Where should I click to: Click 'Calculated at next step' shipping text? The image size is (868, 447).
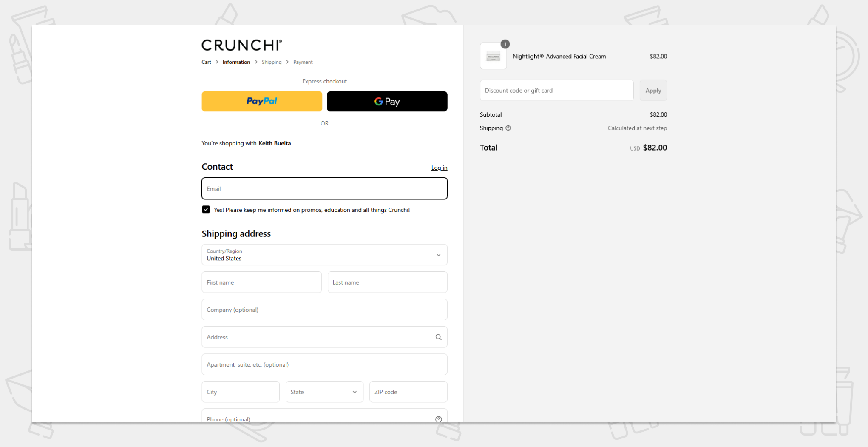[637, 128]
